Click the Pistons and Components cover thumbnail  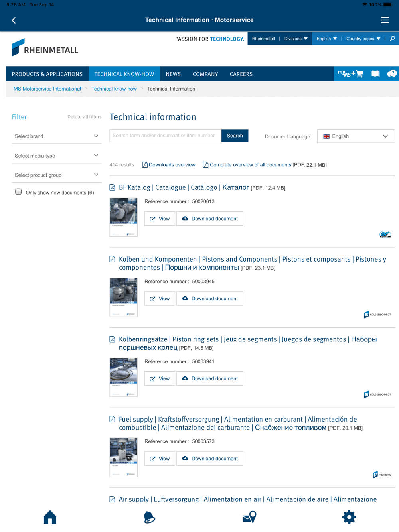pos(124,298)
